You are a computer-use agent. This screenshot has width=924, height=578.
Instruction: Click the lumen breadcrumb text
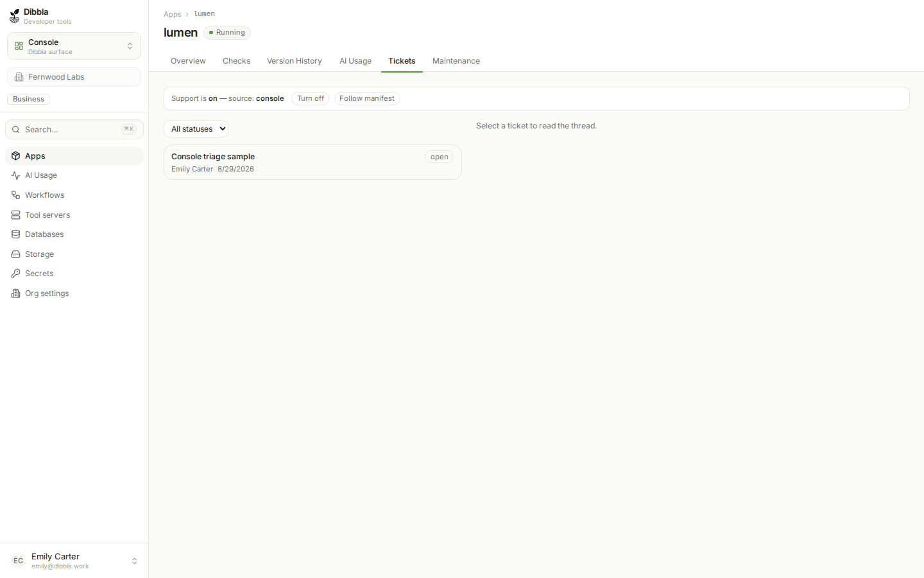pyautogui.click(x=204, y=14)
